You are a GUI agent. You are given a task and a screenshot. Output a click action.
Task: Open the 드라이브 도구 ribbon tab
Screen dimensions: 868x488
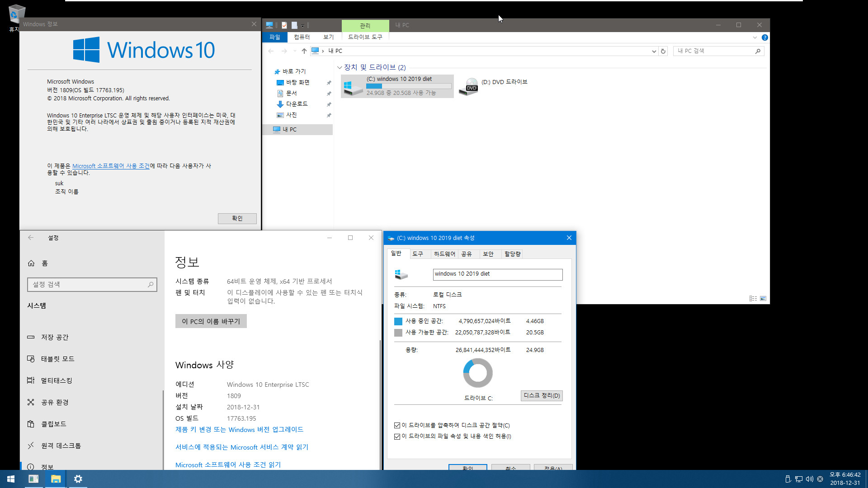click(x=365, y=37)
